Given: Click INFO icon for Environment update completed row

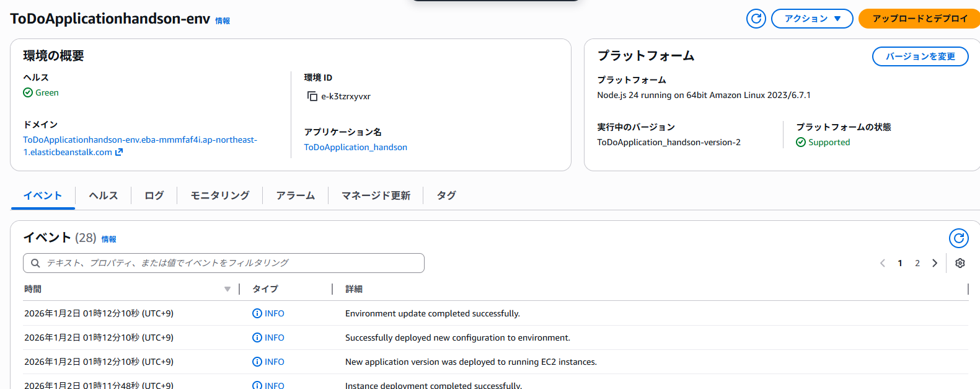Looking at the screenshot, I should (x=257, y=313).
